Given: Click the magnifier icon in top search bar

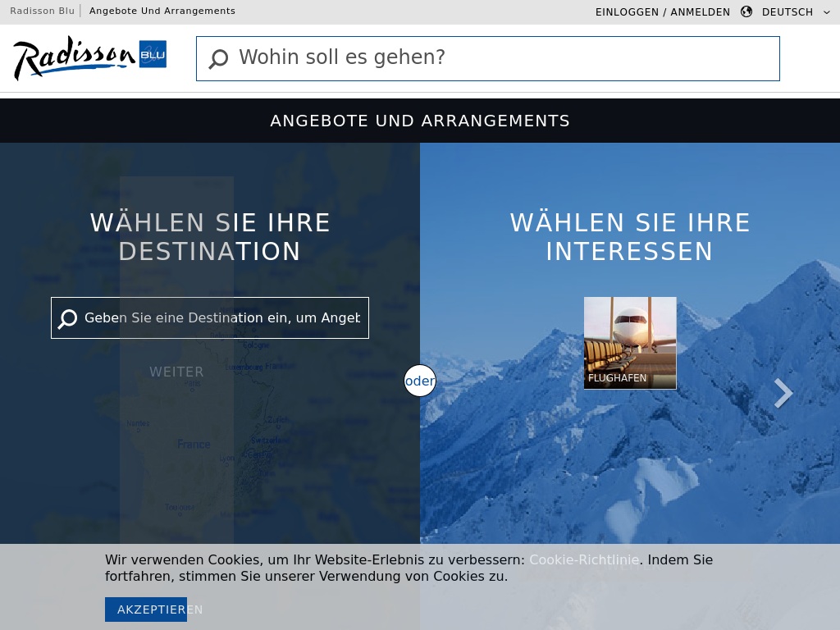Looking at the screenshot, I should click(x=218, y=59).
